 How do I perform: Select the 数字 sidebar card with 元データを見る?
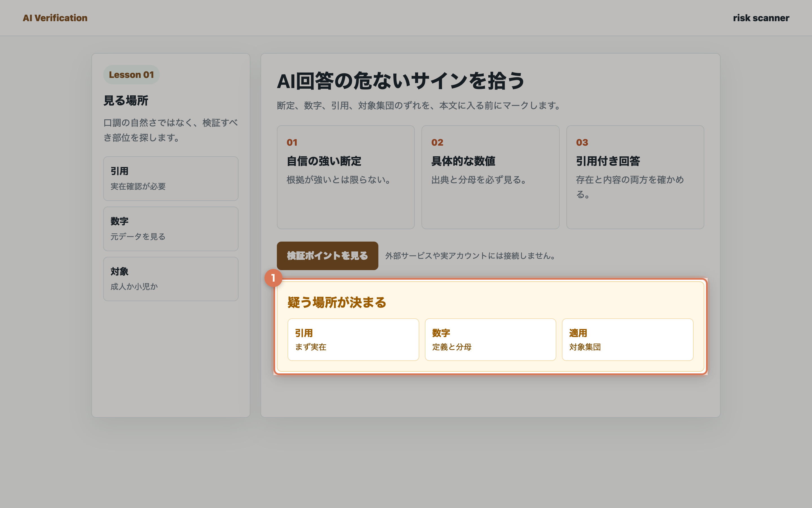click(171, 229)
